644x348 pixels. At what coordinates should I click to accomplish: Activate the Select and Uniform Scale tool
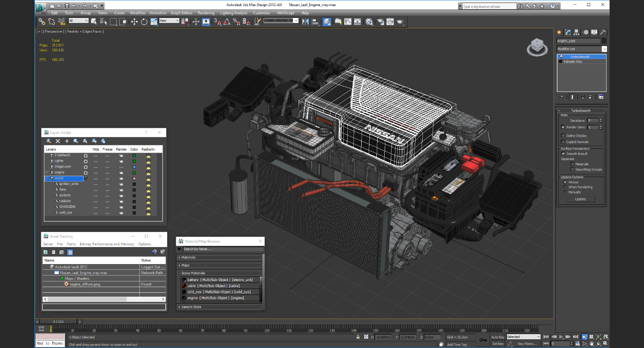point(154,21)
